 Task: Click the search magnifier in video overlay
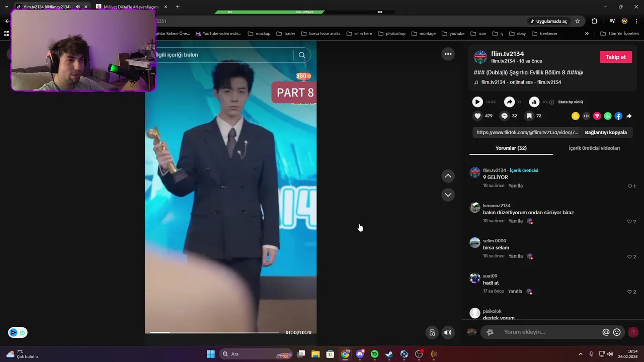tap(302, 55)
